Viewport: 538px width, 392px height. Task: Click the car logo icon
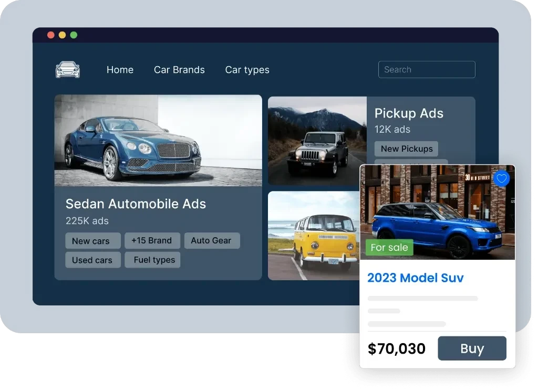(x=68, y=70)
